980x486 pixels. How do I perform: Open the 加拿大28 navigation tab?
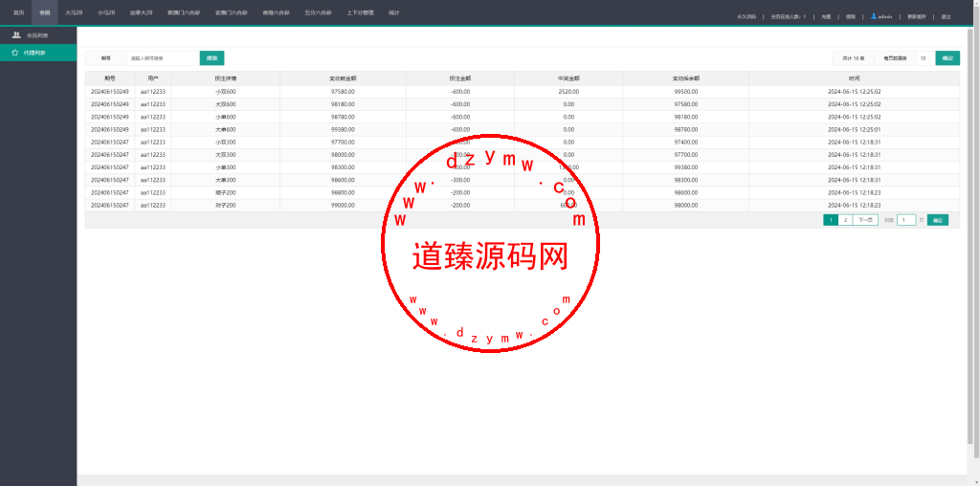142,12
